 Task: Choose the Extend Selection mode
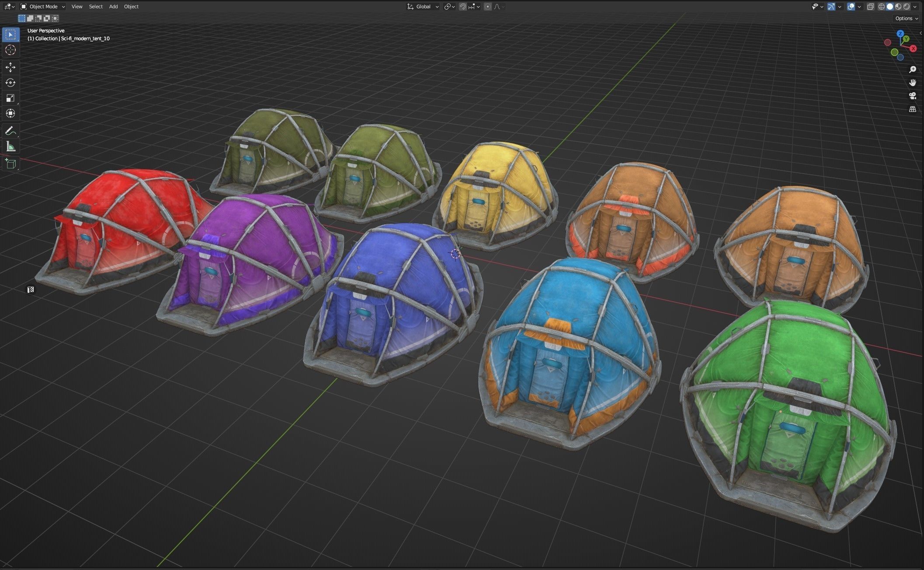point(30,18)
